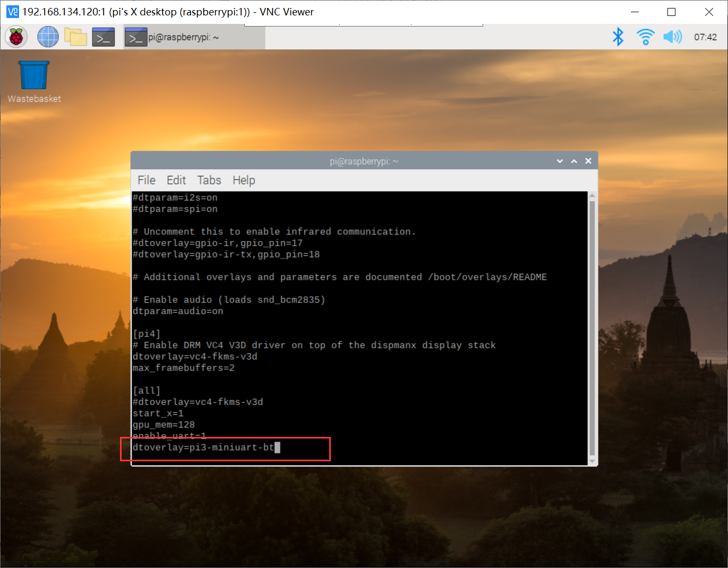The height and width of the screenshot is (568, 728).
Task: Open the File Manager folder icon
Action: pyautogui.click(x=76, y=37)
